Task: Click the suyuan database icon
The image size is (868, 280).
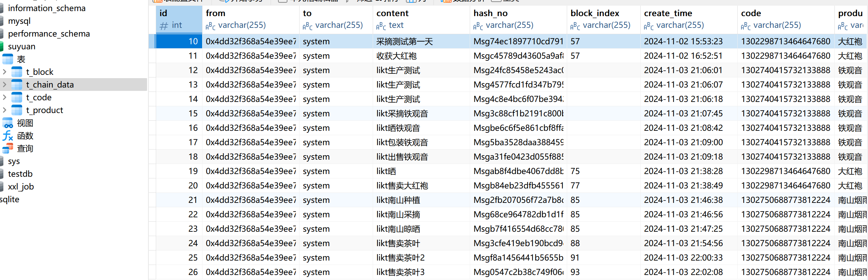Action: point(1,46)
